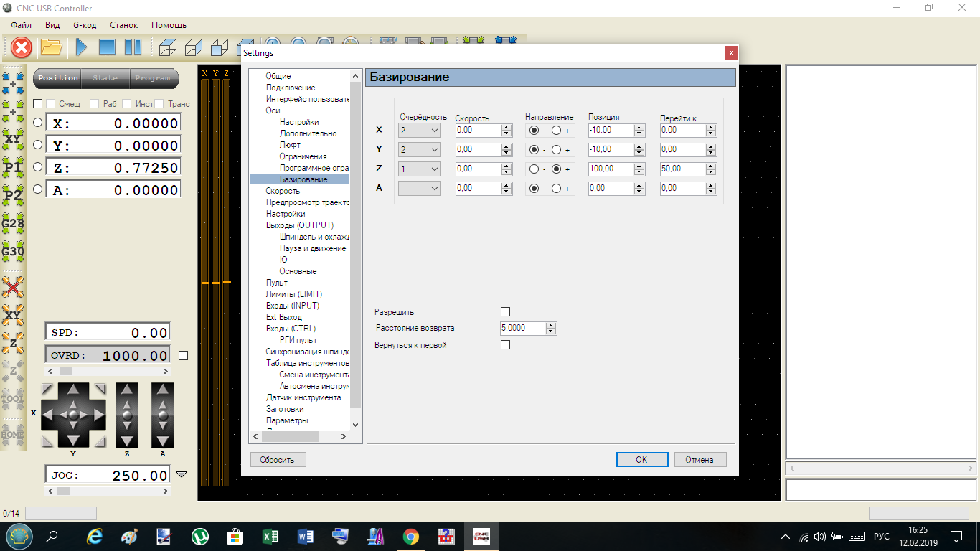980x551 pixels.
Task: Open the X axis Очерёдность dropdown
Action: 420,131
